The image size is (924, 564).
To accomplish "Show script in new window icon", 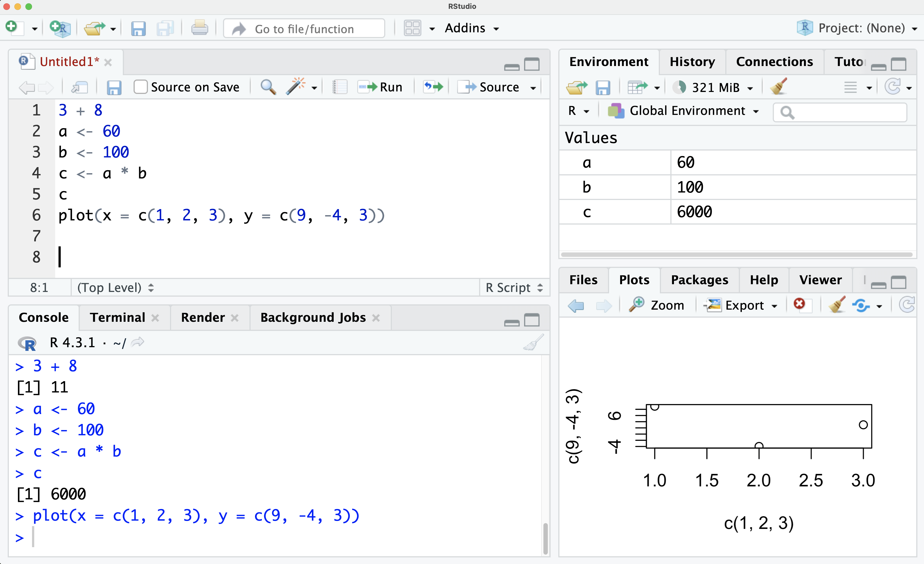I will point(79,88).
